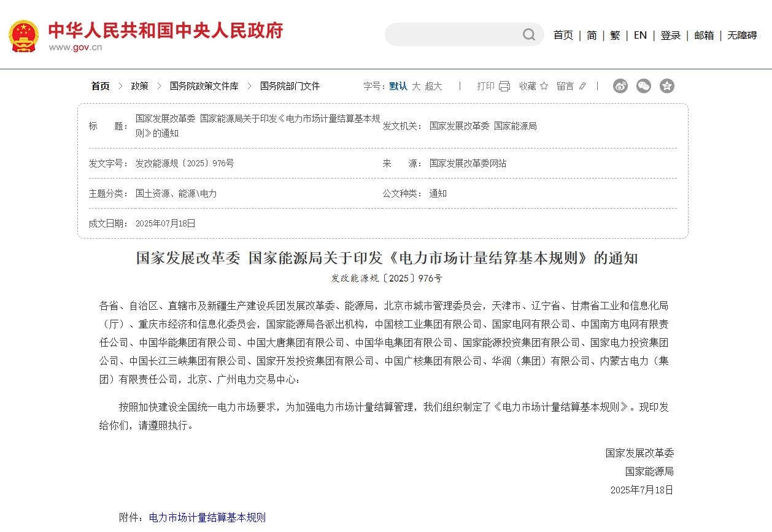This screenshot has width=772, height=532.
Task: Open the attachment 电力市场计量结算基本规则
Action: [x=207, y=517]
